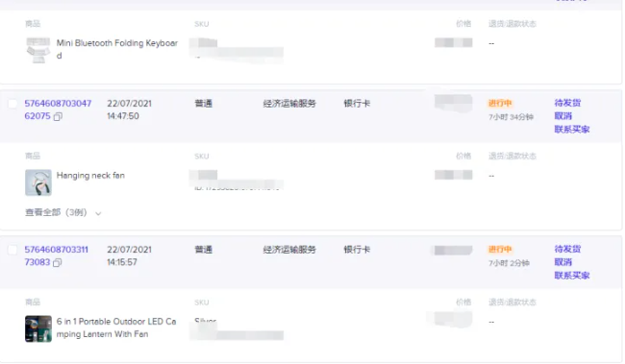The image size is (625, 364).
Task: Click chevron beside 查看全部 (3例)
Action: [98, 213]
